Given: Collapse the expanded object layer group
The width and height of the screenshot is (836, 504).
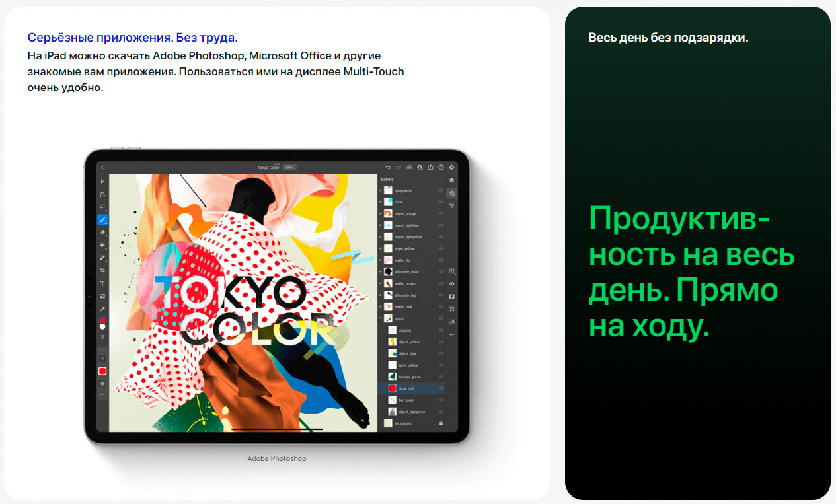Looking at the screenshot, I should point(381,318).
